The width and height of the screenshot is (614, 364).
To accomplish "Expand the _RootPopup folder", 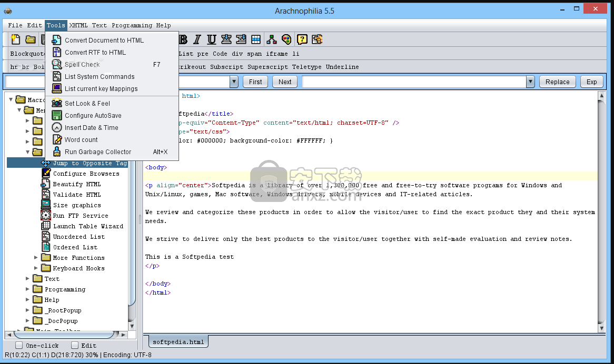I will [27, 310].
